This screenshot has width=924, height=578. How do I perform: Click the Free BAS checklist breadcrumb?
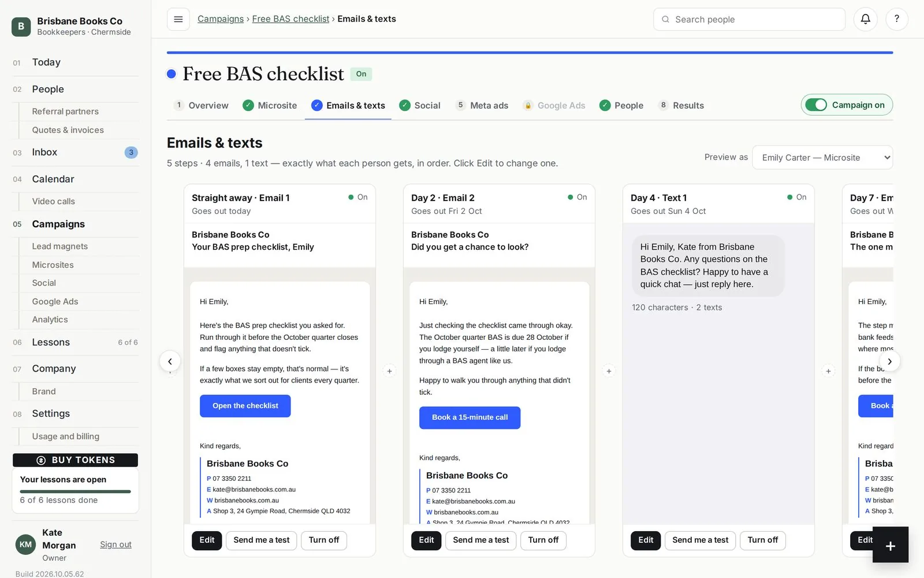point(290,19)
